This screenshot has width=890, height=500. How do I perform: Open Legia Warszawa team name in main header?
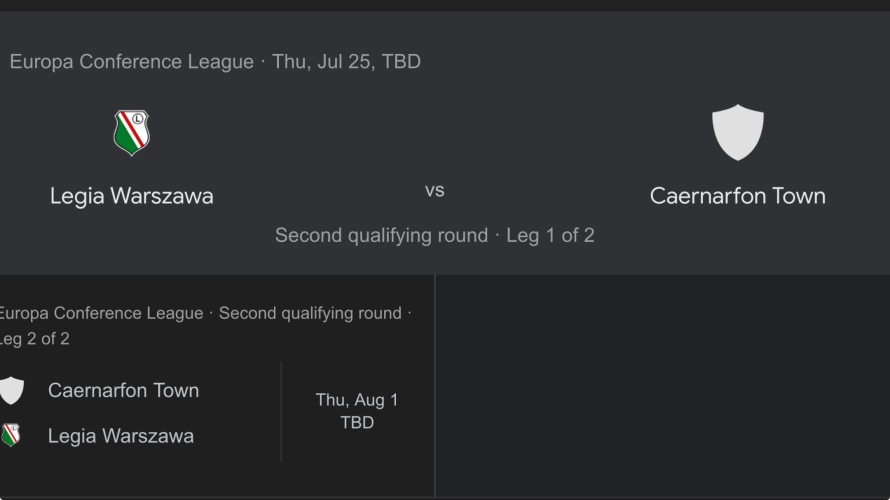(x=131, y=196)
